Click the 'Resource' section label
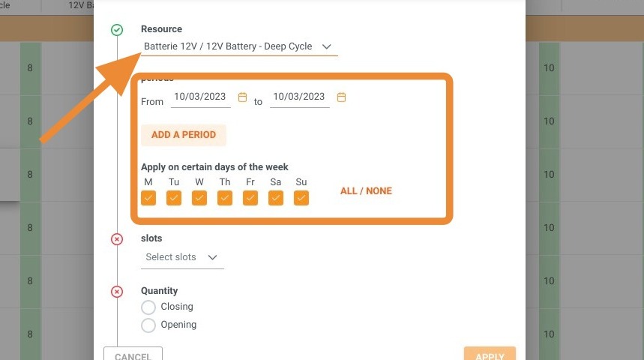Viewport: 644px width, 360px height. click(161, 29)
